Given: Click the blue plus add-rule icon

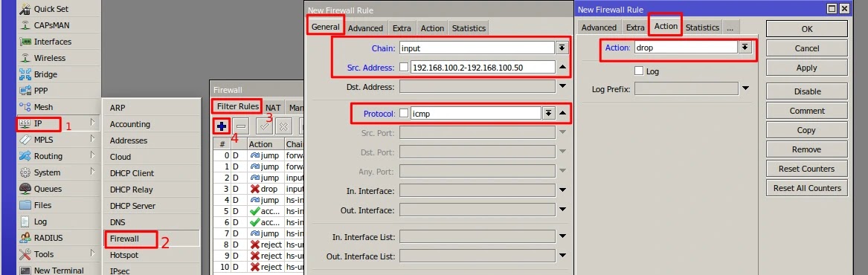Looking at the screenshot, I should pyautogui.click(x=222, y=126).
